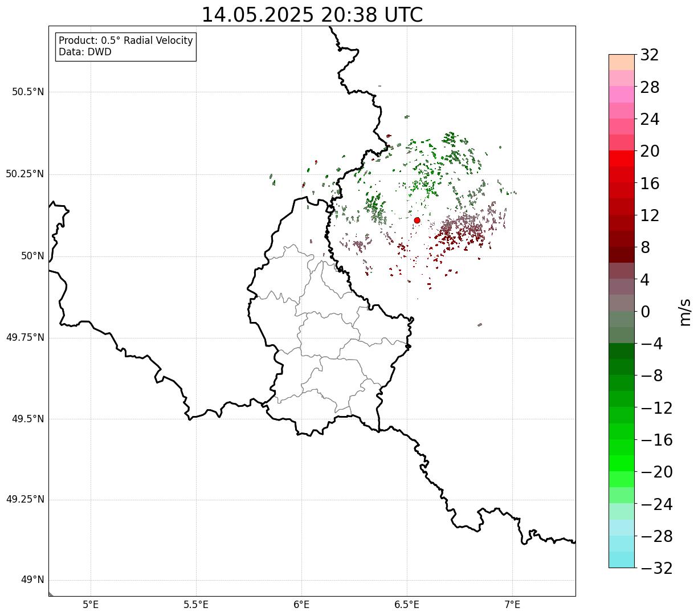Screen dimensions: 698x616
Task: Click the dark maroon colorbar band at 8
Action: pyautogui.click(x=622, y=255)
